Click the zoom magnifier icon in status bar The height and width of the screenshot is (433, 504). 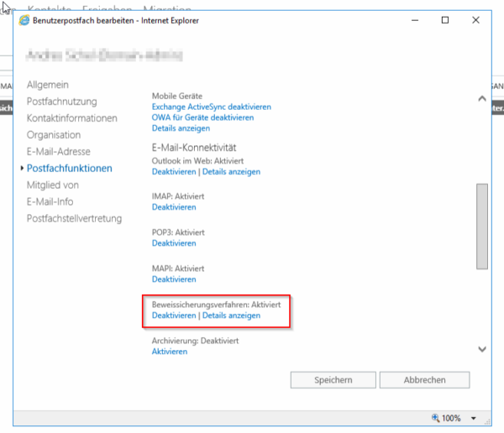pyautogui.click(x=435, y=418)
